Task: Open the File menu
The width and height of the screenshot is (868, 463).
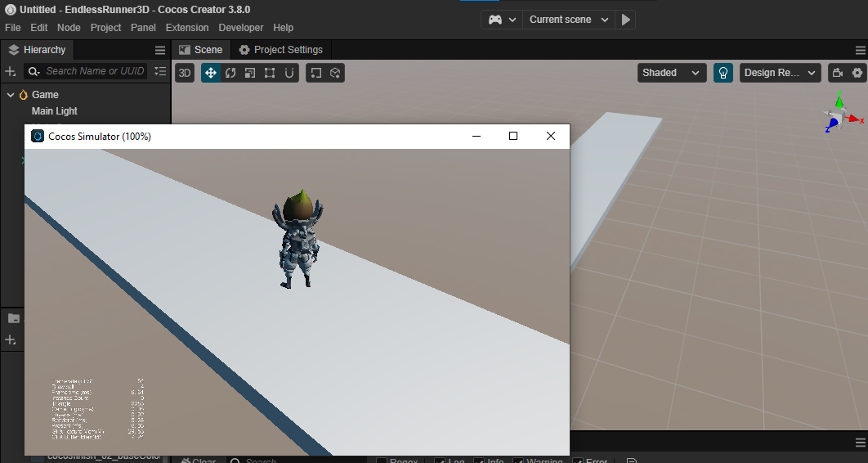Action: (x=13, y=28)
